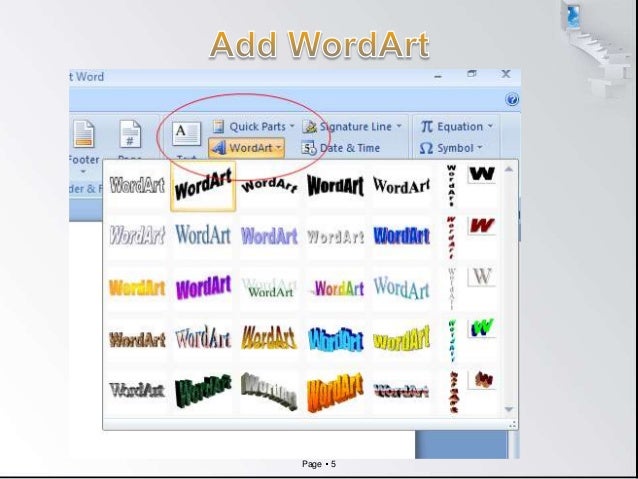The height and width of the screenshot is (479, 638).
Task: Choose green-blue W thumbnail
Action: (482, 328)
